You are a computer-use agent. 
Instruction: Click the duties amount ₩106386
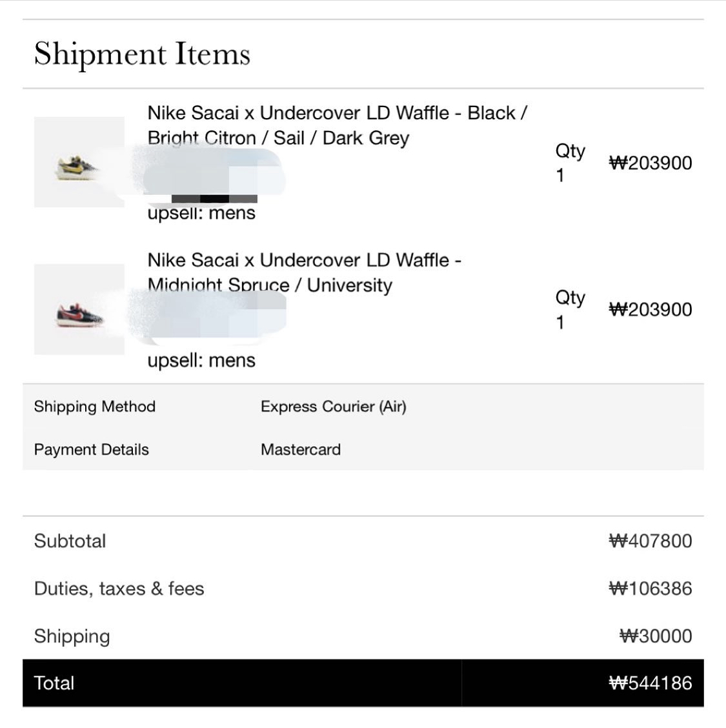click(650, 589)
